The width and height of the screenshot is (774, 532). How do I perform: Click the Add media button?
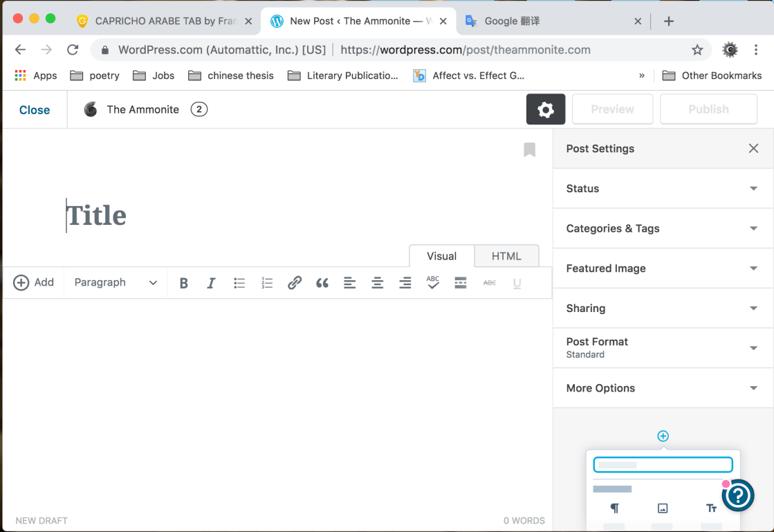[34, 283]
